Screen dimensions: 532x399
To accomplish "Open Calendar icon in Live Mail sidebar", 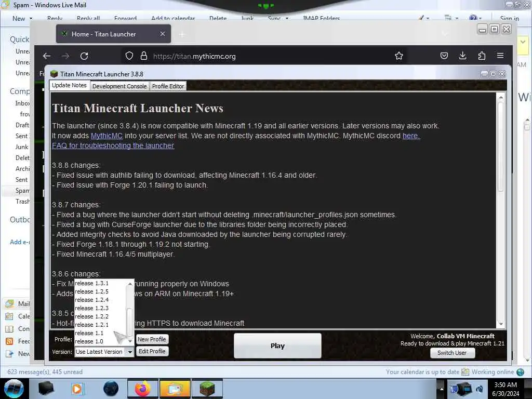I will [x=9, y=316].
